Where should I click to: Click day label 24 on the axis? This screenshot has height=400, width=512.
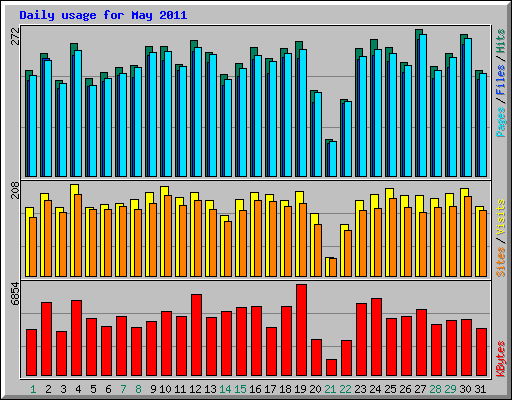coord(375,389)
